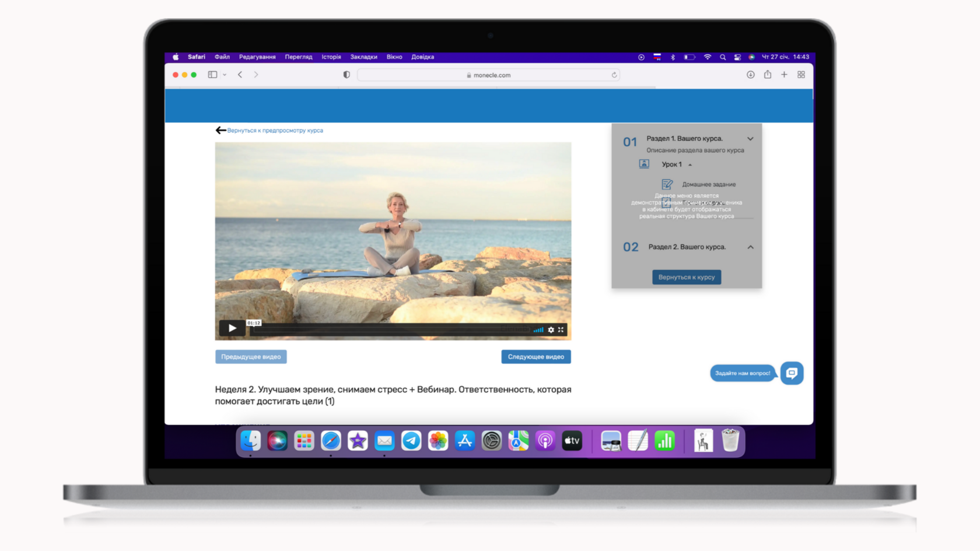Click 'Вернуться к предпросмотру курса' link
Viewport: 980px width, 551px height.
click(275, 131)
